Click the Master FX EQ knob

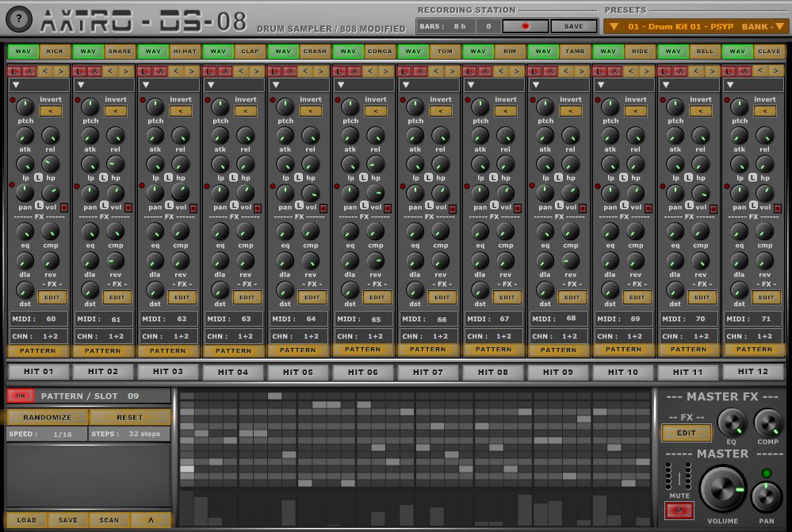coord(732,423)
